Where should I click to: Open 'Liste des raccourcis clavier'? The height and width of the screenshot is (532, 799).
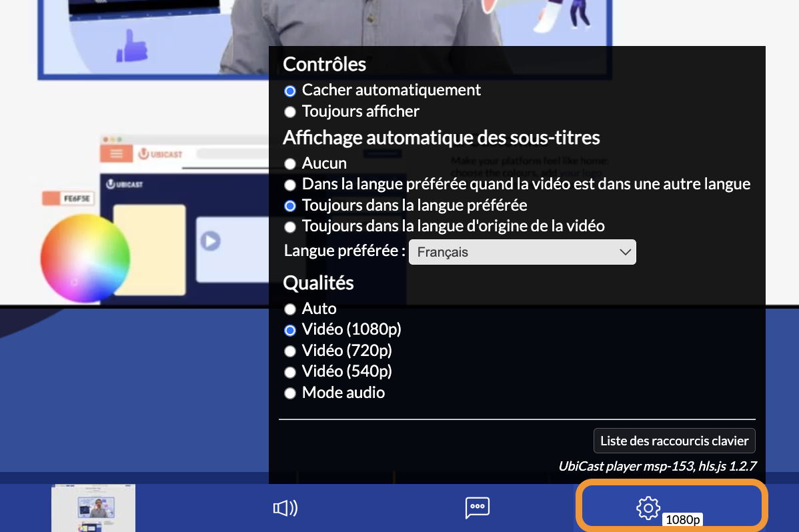point(674,441)
